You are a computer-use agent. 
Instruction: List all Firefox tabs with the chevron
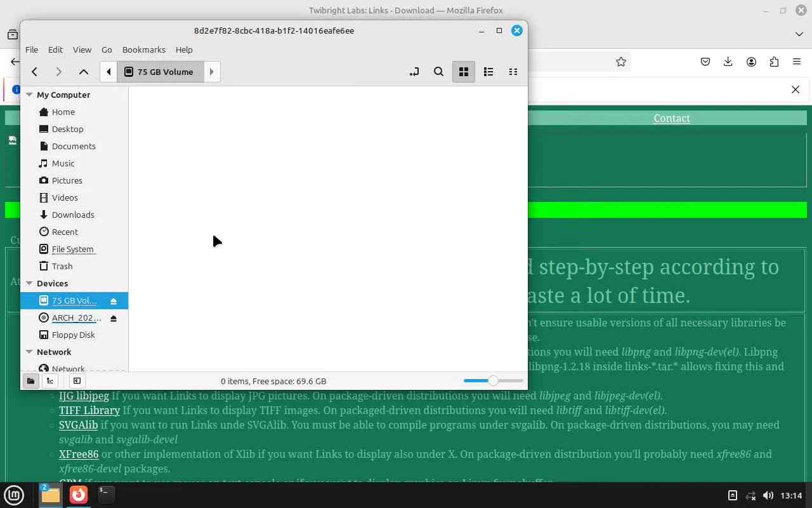799,34
